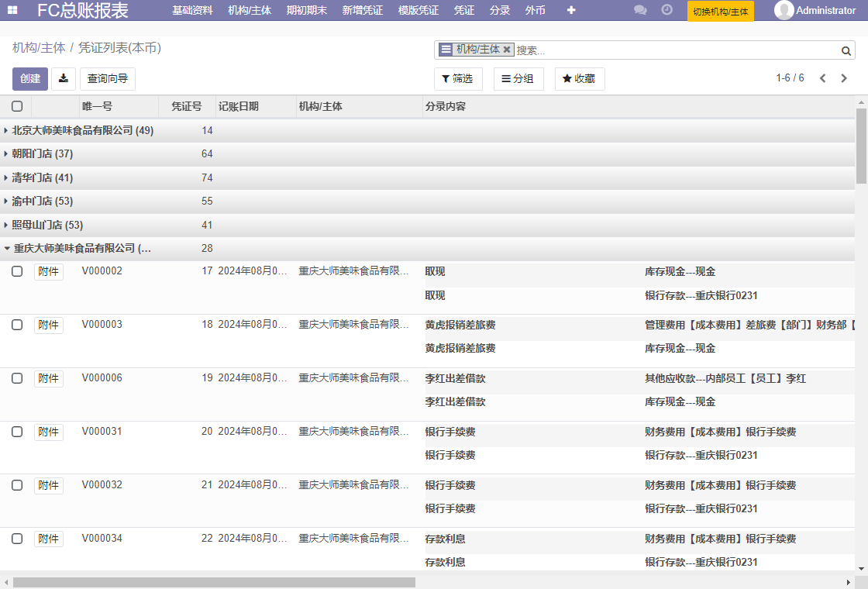Click the search magnifier icon
The width and height of the screenshot is (868, 589).
[846, 51]
